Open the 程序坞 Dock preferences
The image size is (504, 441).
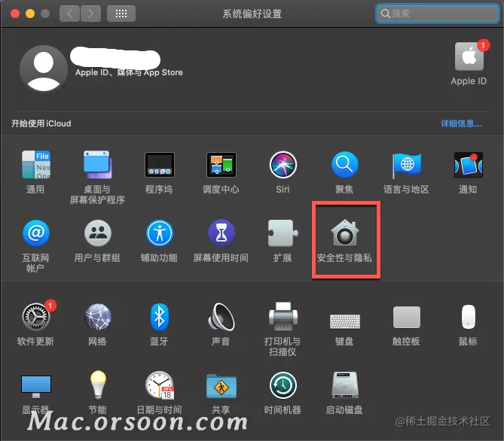click(160, 165)
